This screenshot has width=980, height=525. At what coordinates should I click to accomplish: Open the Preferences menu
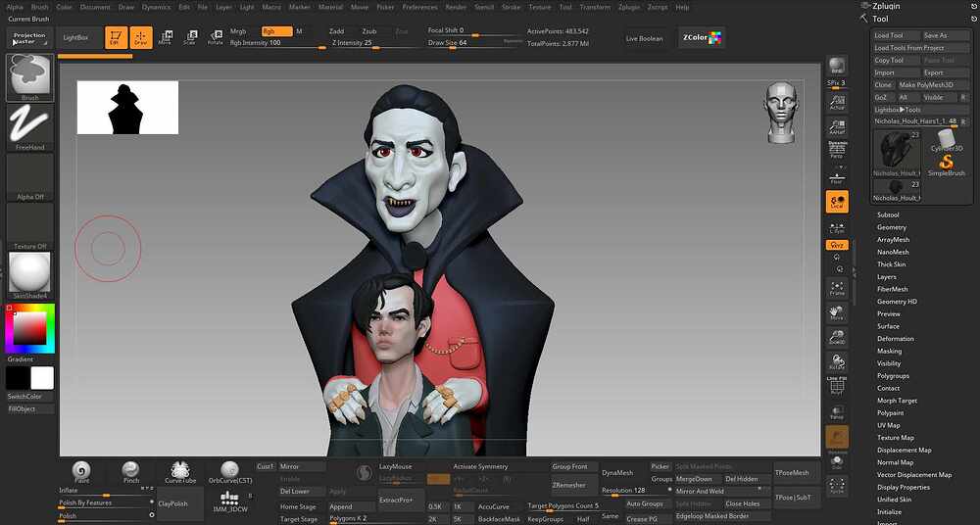tap(420, 7)
